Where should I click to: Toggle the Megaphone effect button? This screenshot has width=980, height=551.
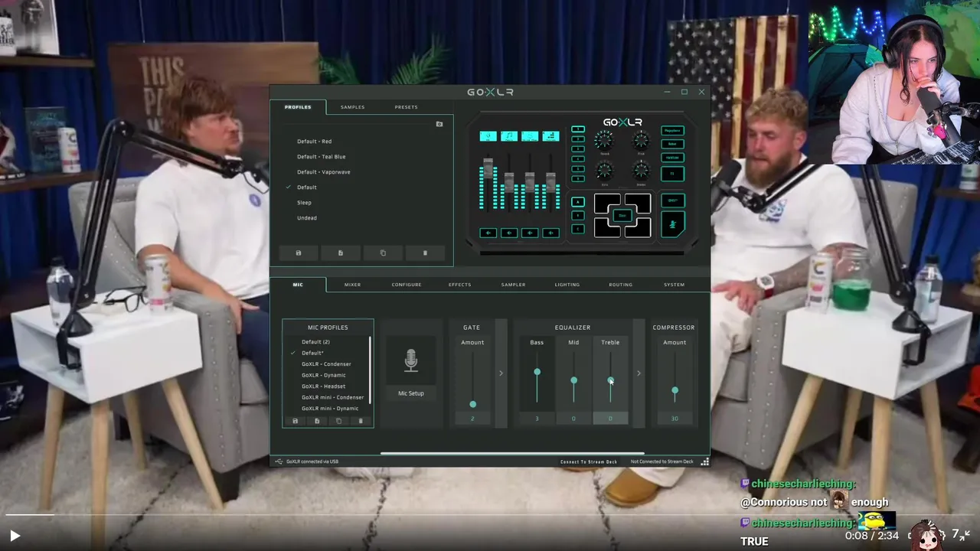tap(673, 131)
